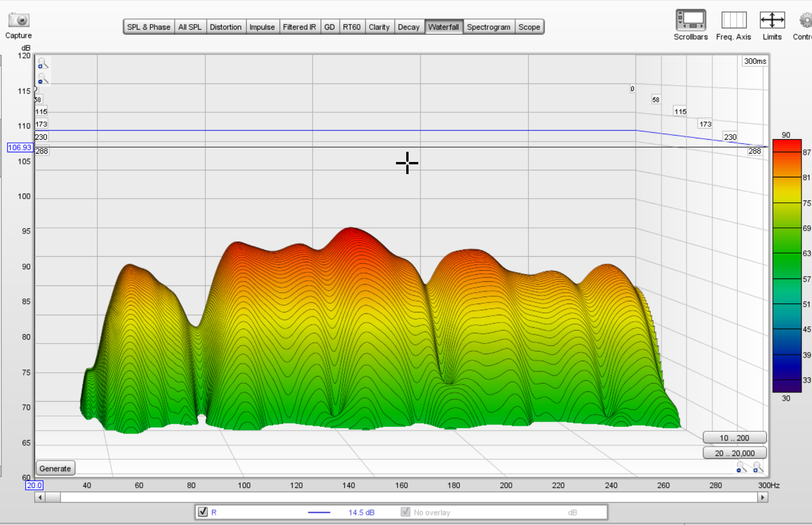812x525 pixels.
Task: Click the horizontal zoom-out magnifier at the bottom right
Action: [x=741, y=467]
